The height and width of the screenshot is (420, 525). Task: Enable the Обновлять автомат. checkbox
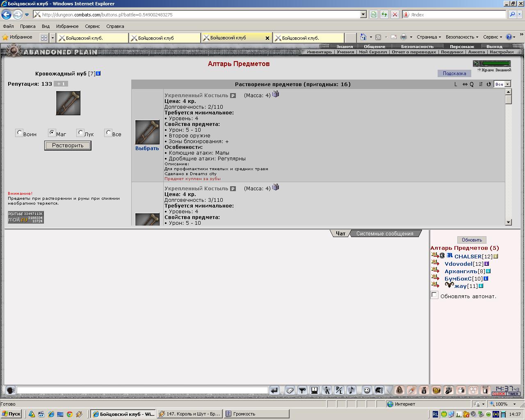point(434,295)
